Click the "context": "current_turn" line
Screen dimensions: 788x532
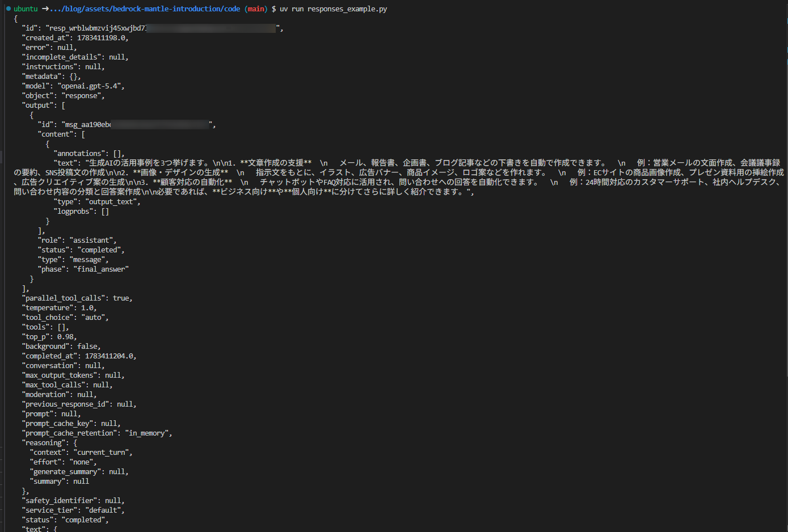[x=81, y=453]
